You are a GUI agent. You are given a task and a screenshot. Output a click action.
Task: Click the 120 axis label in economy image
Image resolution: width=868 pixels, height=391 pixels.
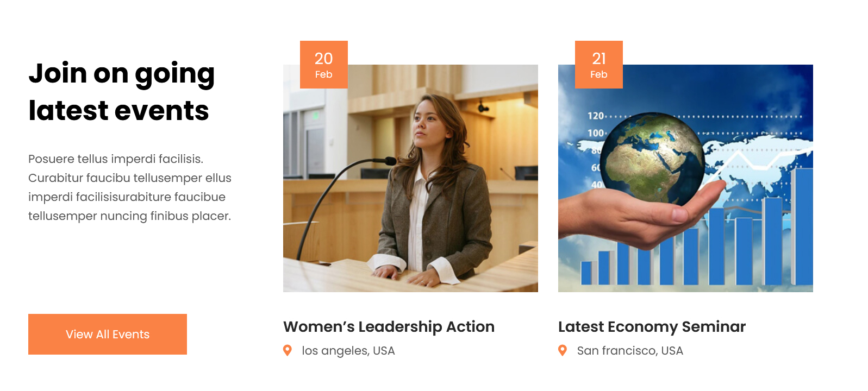point(596,116)
